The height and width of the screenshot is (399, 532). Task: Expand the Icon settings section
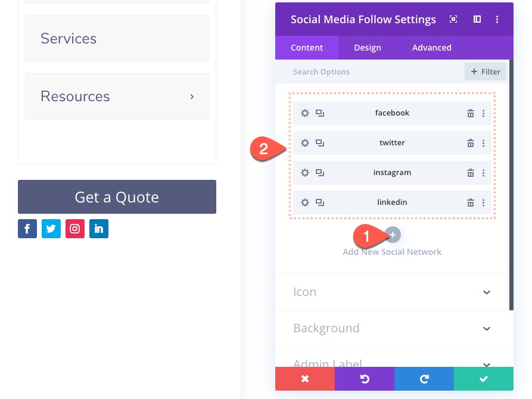click(392, 292)
